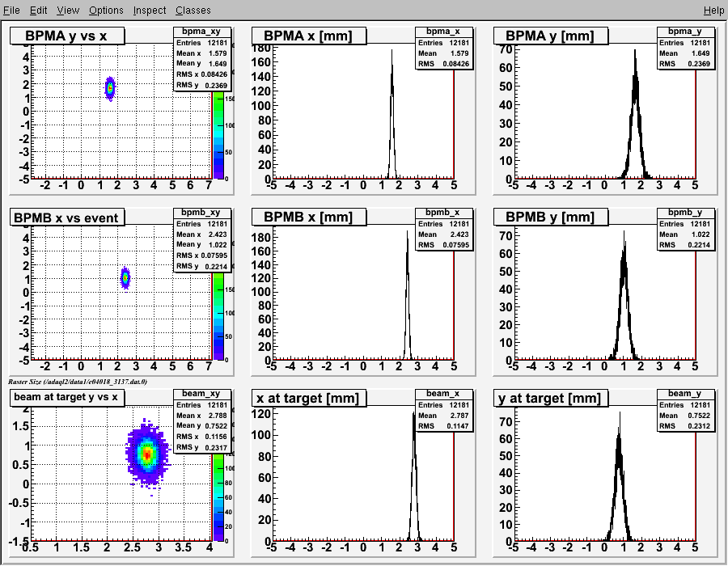Click the bpma_x statistics box
The height and width of the screenshot is (566, 728).
pyautogui.click(x=444, y=49)
